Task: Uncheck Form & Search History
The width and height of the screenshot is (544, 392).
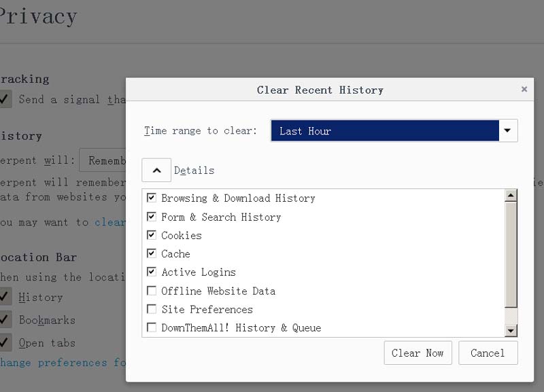Action: point(152,217)
